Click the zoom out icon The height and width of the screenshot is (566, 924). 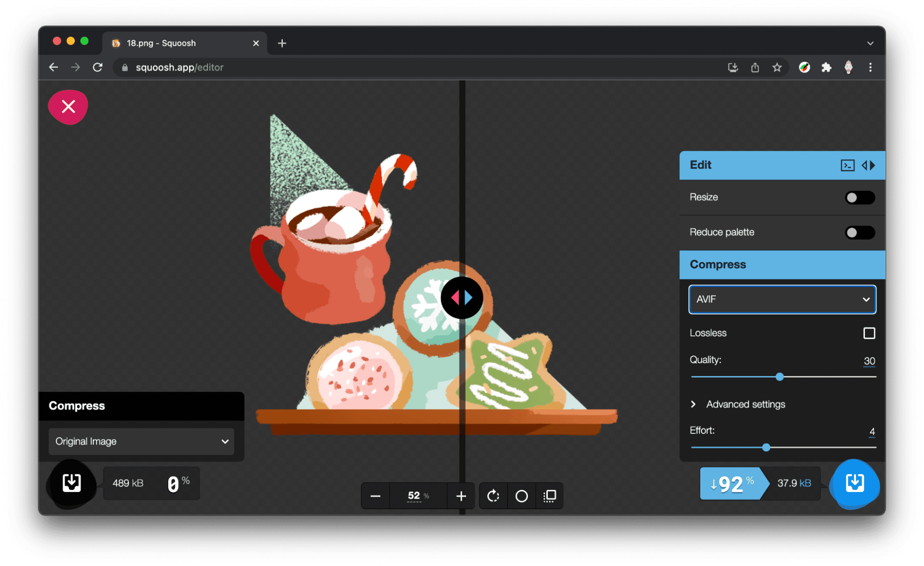pos(374,496)
